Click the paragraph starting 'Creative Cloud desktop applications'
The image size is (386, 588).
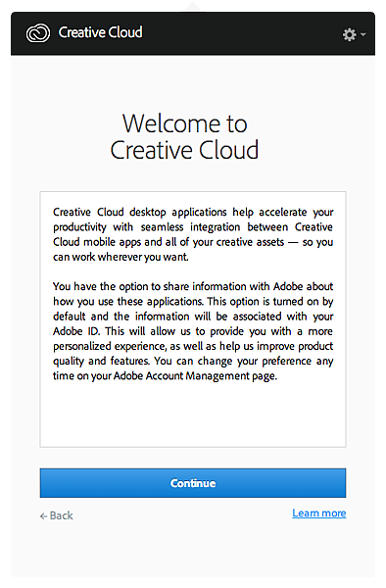click(193, 234)
